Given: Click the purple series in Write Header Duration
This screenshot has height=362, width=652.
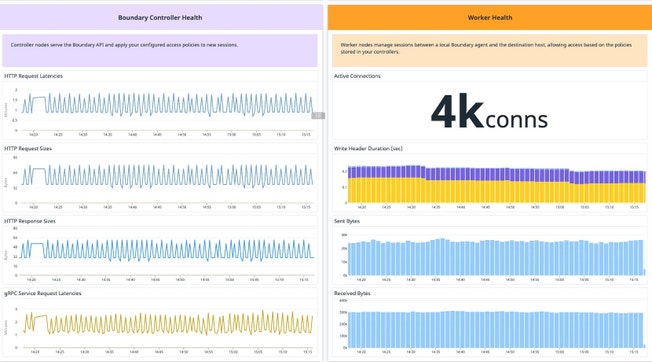Looking at the screenshot, I should tap(496, 174).
